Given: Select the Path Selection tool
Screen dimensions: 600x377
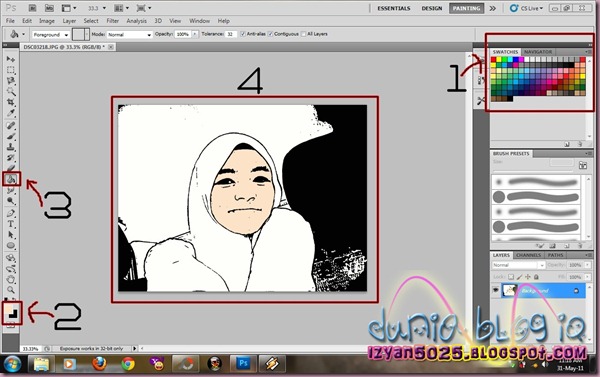Looking at the screenshot, I should [x=11, y=235].
